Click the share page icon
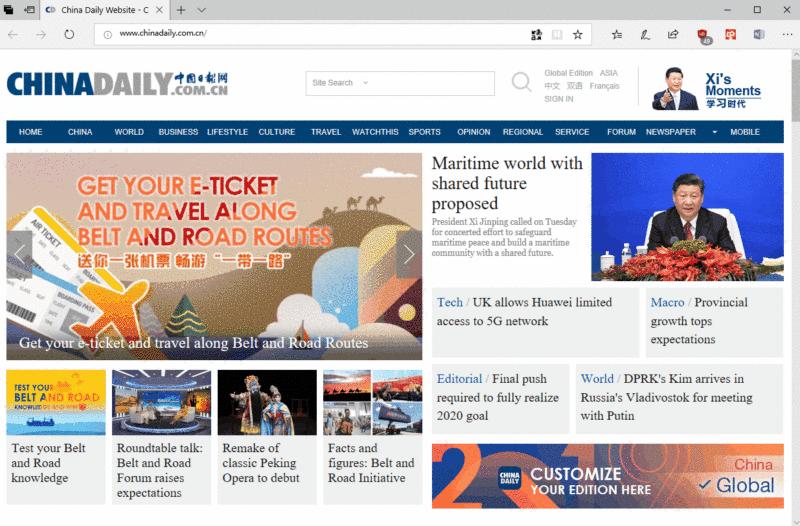The width and height of the screenshot is (800, 526). pyautogui.click(x=673, y=35)
